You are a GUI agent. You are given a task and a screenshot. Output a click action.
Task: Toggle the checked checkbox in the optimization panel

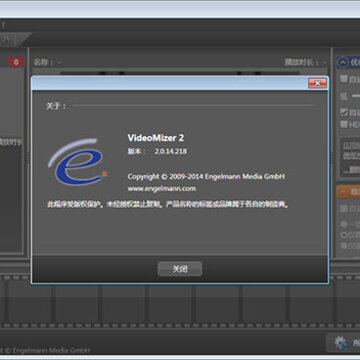(344, 112)
